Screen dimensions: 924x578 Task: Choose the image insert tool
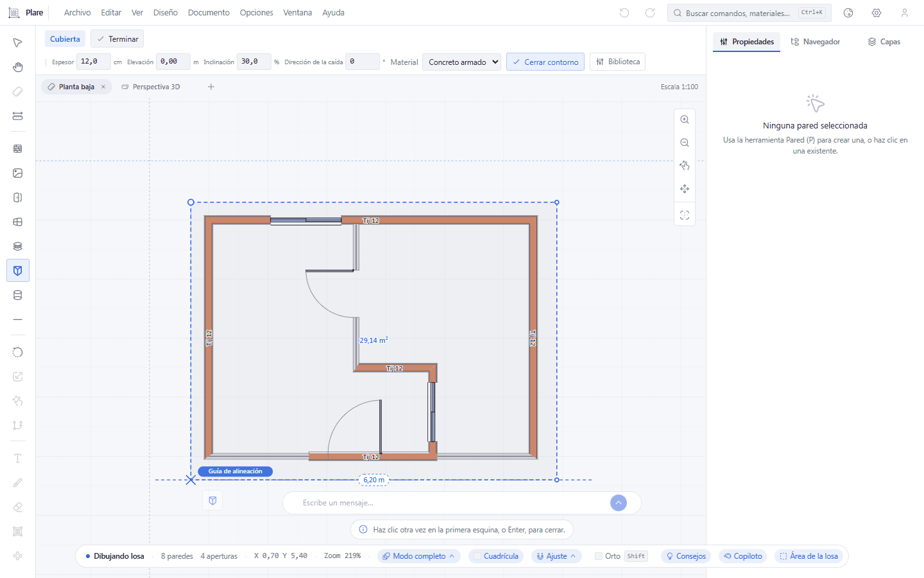tap(18, 173)
